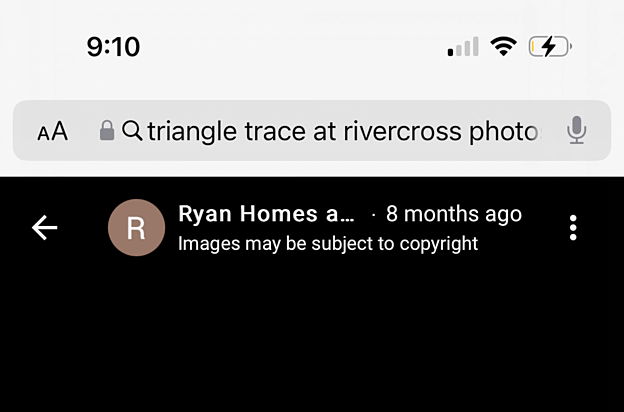Start voice search with the microphone icon
624x412 pixels.
point(576,130)
